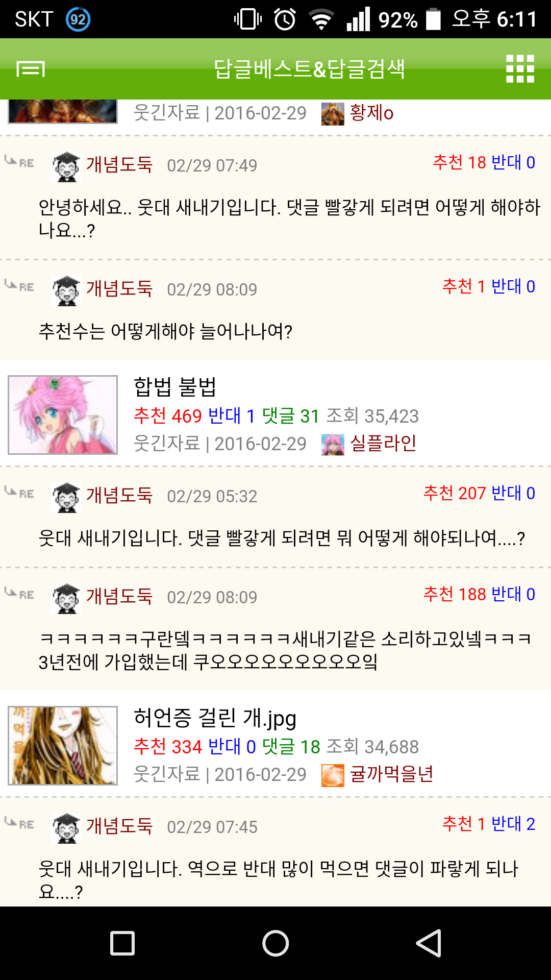Tap the 답글베스트&답글검색 header title
Image resolution: width=551 pixels, height=980 pixels.
309,69
